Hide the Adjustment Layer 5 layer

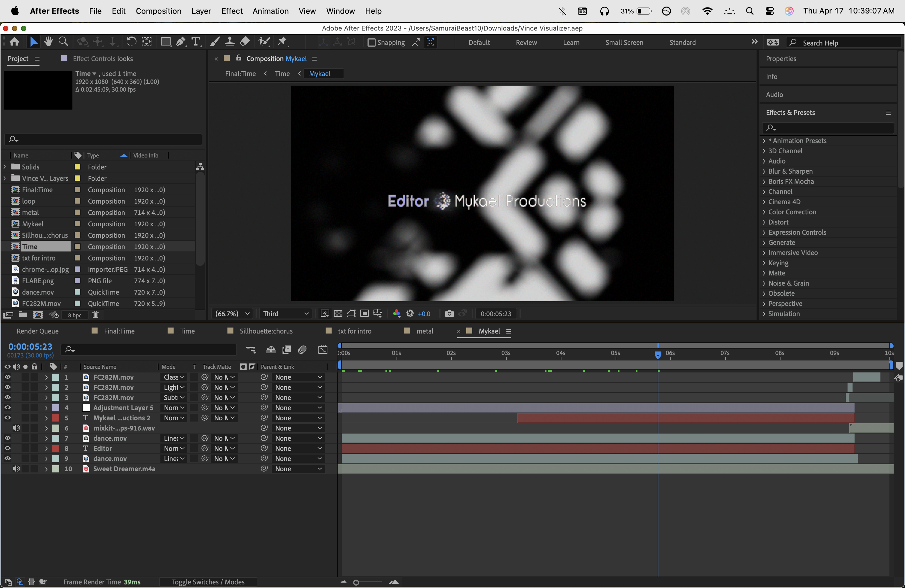coord(7,407)
